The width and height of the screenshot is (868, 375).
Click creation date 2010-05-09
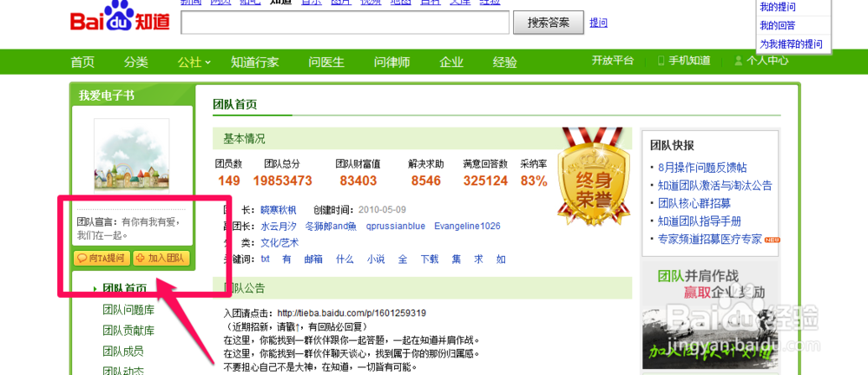click(383, 210)
